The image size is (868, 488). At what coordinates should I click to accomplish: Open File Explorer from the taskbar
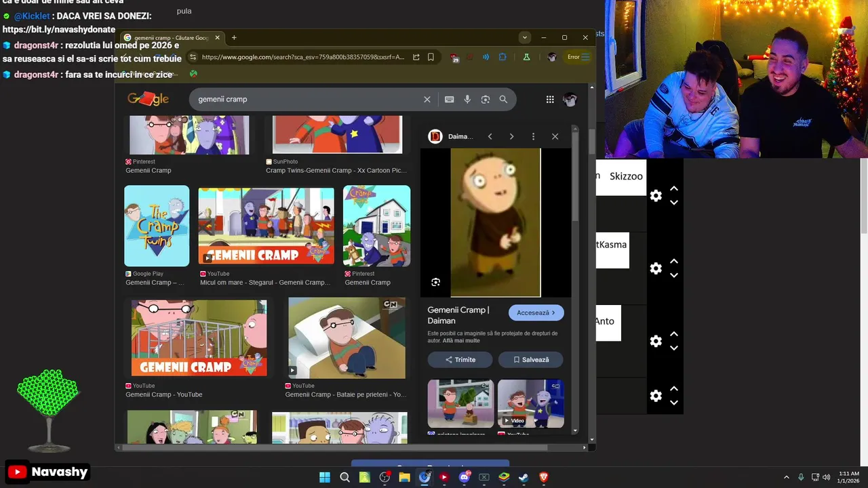point(404,477)
